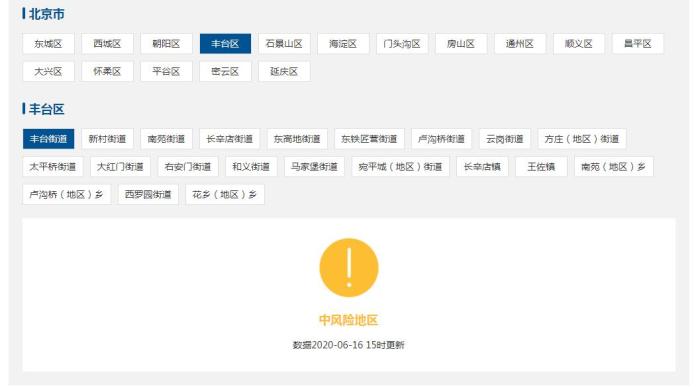This screenshot has height=390, width=700.
Task: Choose the 怀柔区 district
Action: (x=107, y=71)
